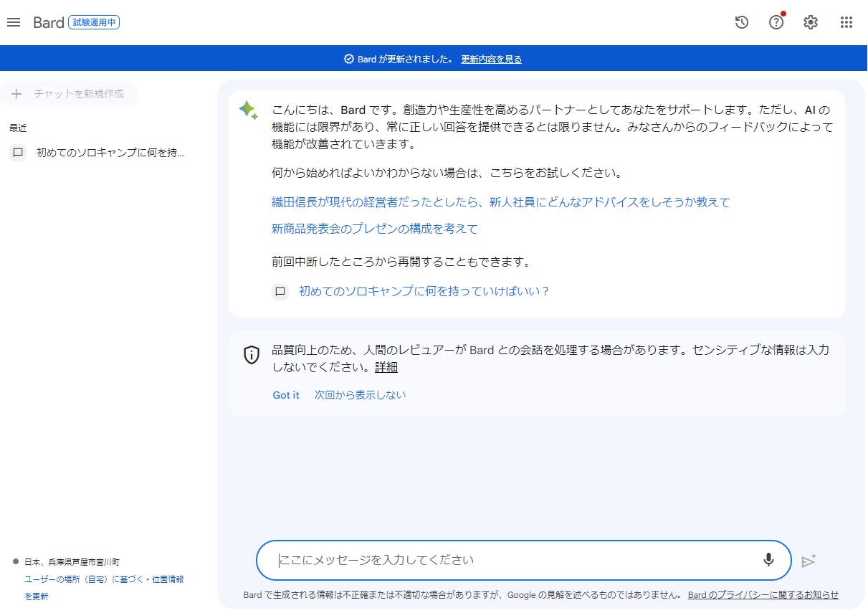
Task: Open Bard のプライバシーに関するお知らせ link
Action: coord(763,594)
